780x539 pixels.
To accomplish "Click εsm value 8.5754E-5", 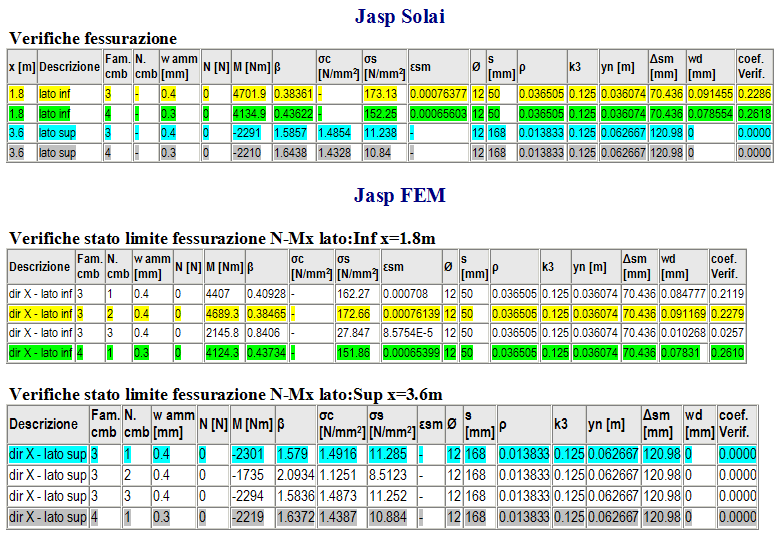I will click(x=408, y=333).
